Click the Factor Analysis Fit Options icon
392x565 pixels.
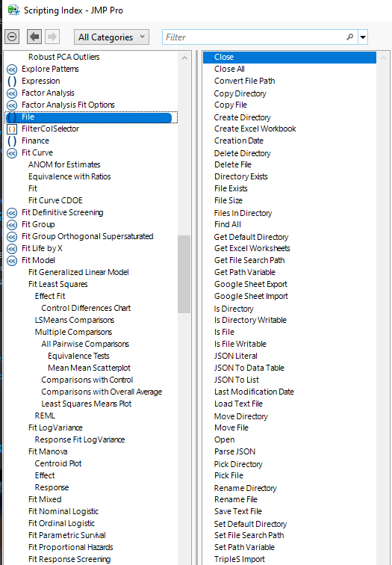(12, 105)
